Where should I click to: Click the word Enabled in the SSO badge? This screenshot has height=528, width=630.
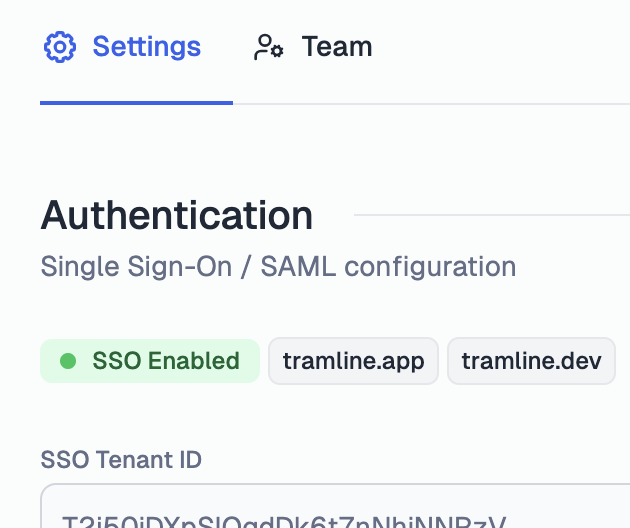tap(194, 360)
